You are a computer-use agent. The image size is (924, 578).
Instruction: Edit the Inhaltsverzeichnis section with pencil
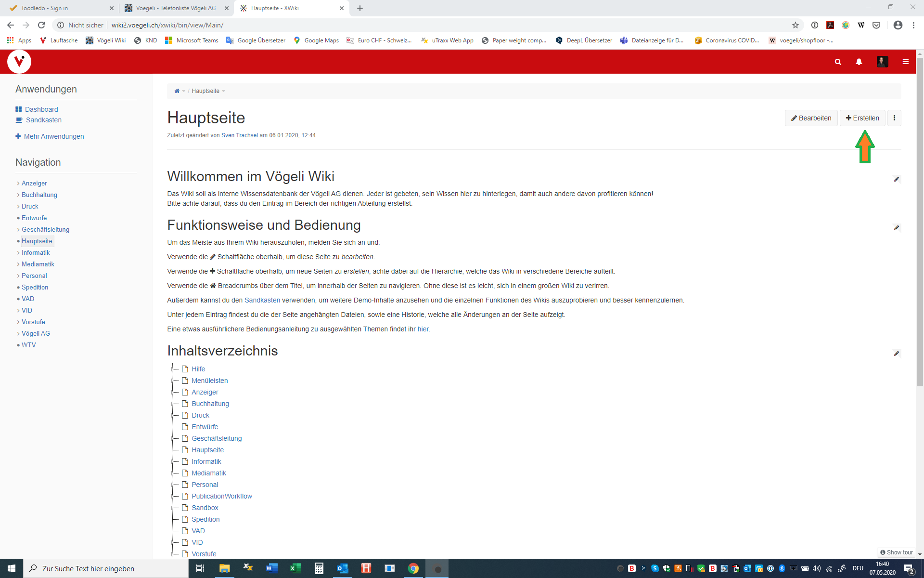click(x=897, y=354)
